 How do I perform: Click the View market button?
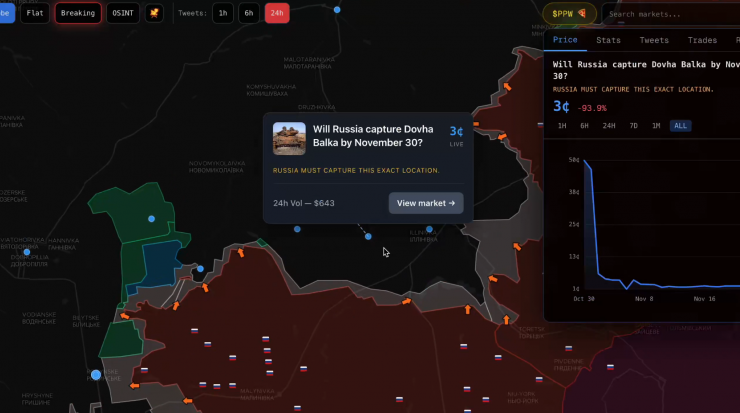pyautogui.click(x=426, y=203)
